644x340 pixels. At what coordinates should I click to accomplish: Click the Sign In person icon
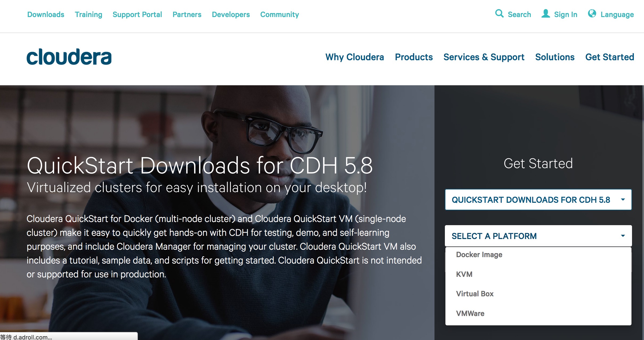(546, 14)
